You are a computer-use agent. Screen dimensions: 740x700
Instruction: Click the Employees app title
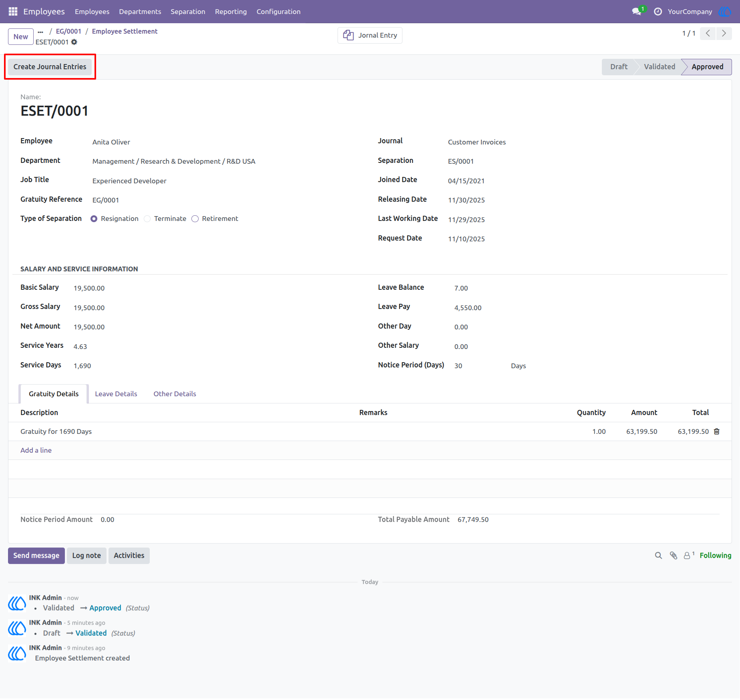click(x=44, y=12)
